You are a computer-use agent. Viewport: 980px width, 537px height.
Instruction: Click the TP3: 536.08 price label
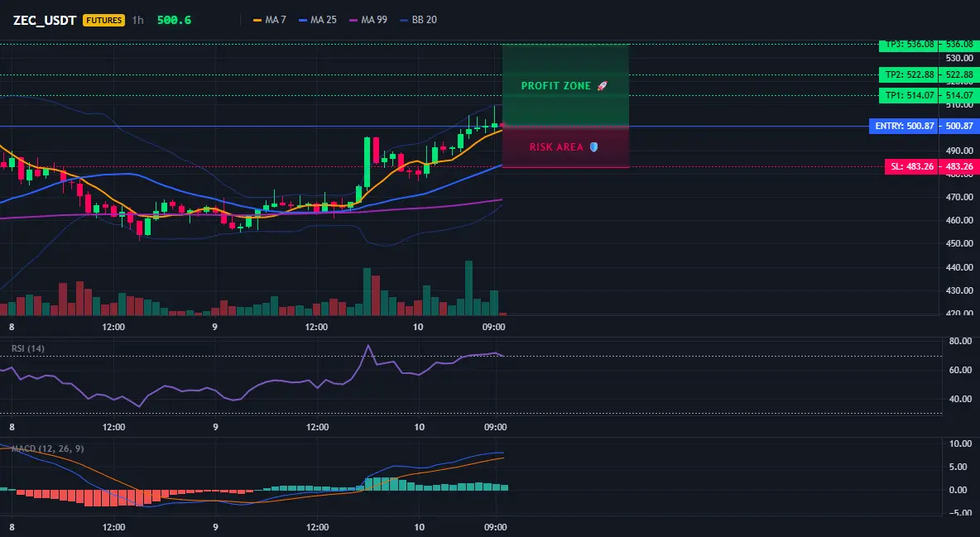tap(908, 45)
